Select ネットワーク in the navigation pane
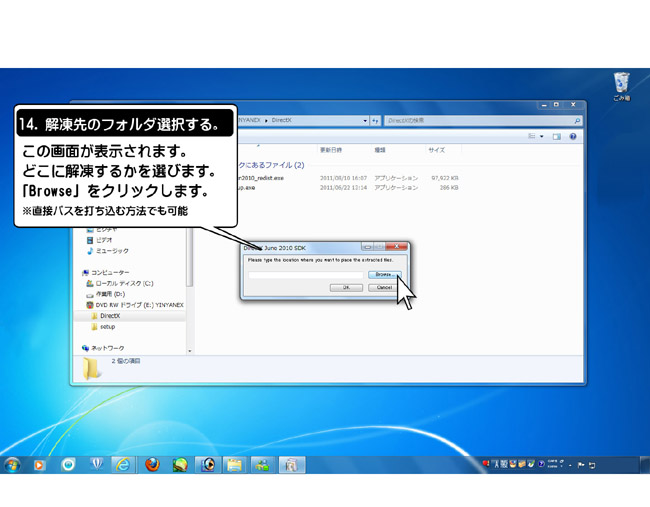650x507 pixels. coord(107,348)
